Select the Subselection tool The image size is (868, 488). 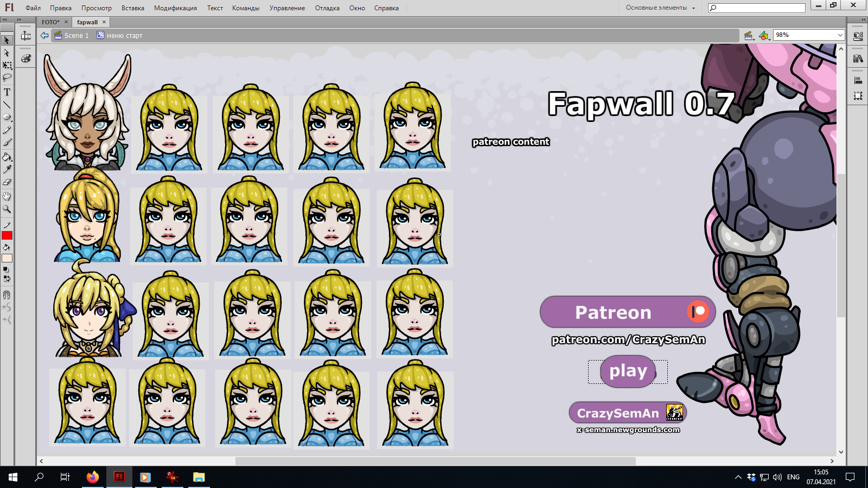7,53
